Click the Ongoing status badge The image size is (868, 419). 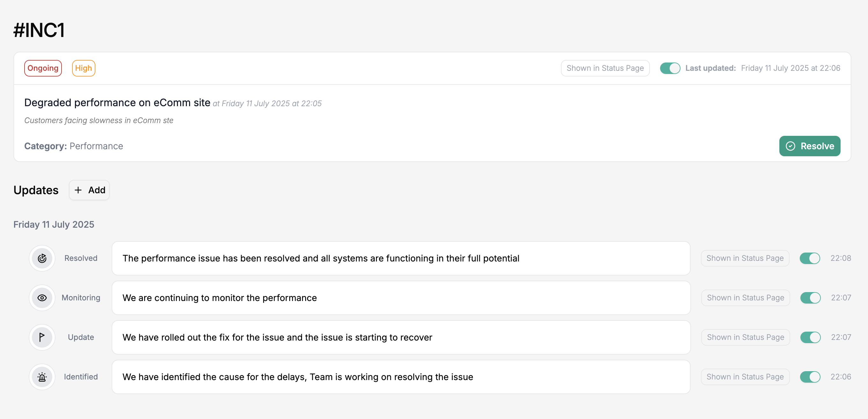[43, 68]
